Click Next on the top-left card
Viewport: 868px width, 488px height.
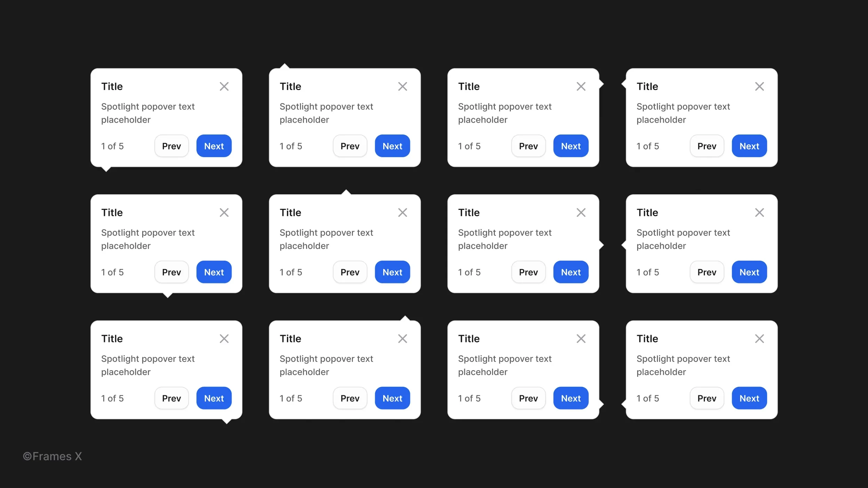click(x=214, y=146)
